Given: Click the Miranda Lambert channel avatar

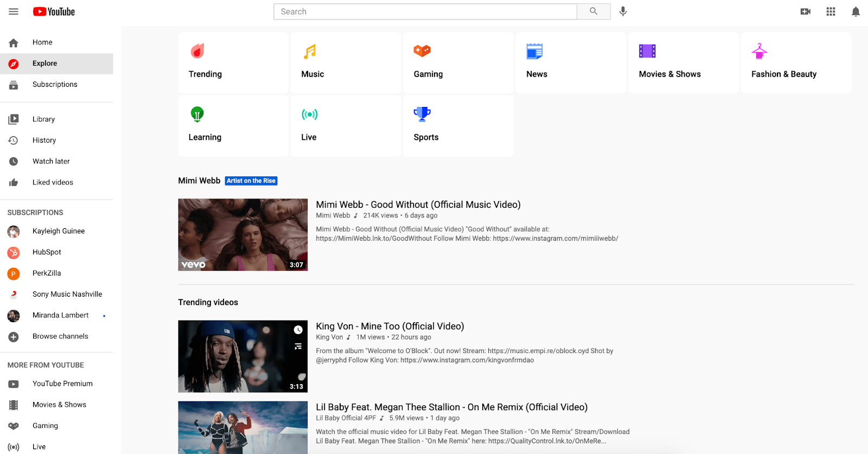Looking at the screenshot, I should click(x=14, y=316).
